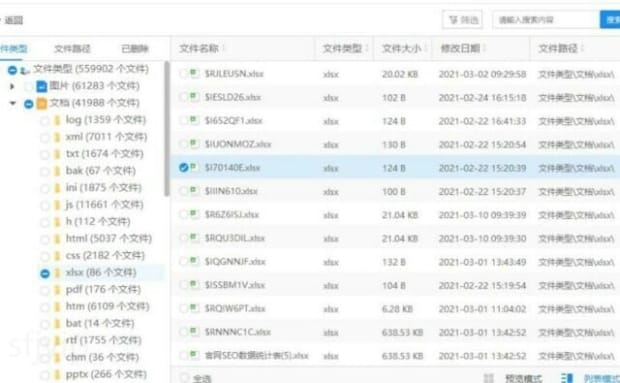The height and width of the screenshot is (383, 620).
Task: Sort by the 文件路径 column header
Action: point(558,49)
